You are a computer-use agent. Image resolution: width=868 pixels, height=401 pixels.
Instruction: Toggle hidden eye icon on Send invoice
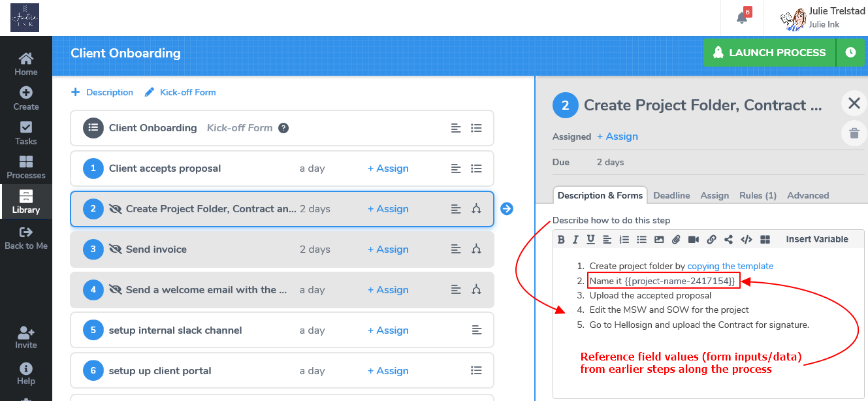point(116,249)
